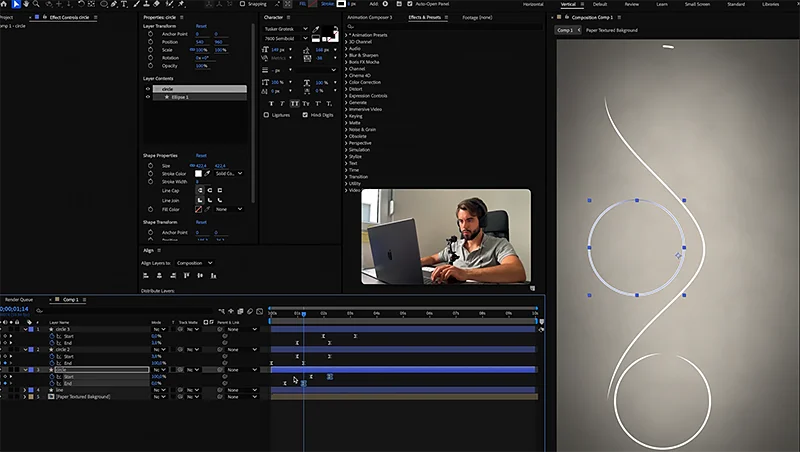Screen dimensions: 800x452
Task: Select the Zoom magnifier tool
Action: pyautogui.click(x=36, y=4)
